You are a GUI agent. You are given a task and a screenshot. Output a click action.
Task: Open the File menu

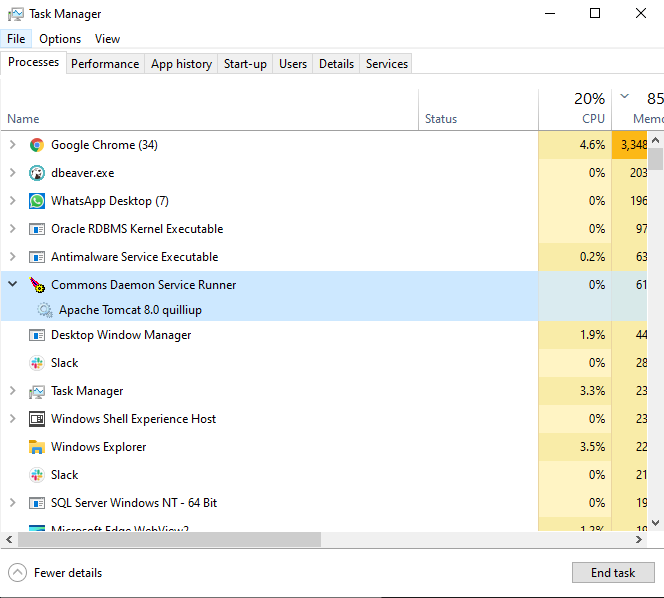(16, 39)
